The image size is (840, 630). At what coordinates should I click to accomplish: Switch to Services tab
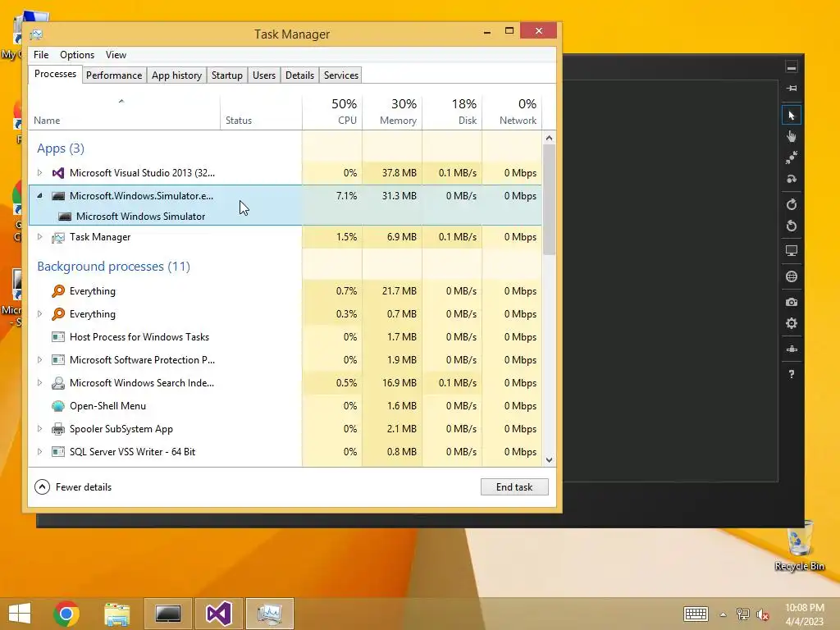point(341,75)
